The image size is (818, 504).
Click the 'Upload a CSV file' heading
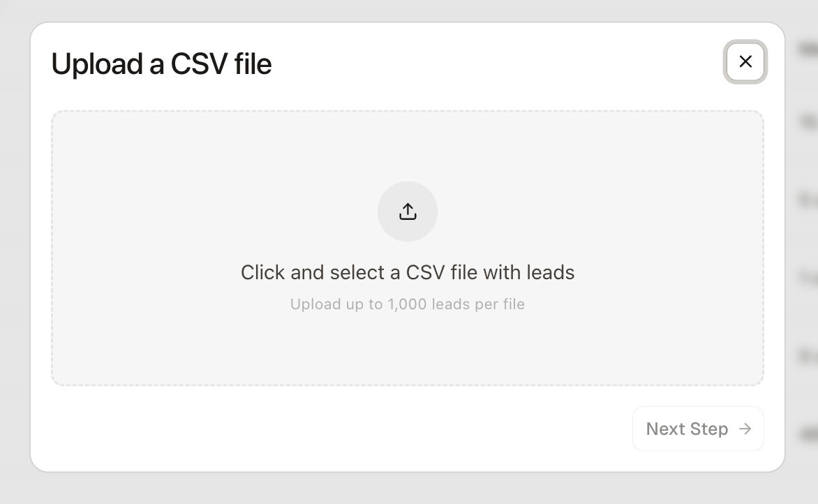[x=161, y=64]
